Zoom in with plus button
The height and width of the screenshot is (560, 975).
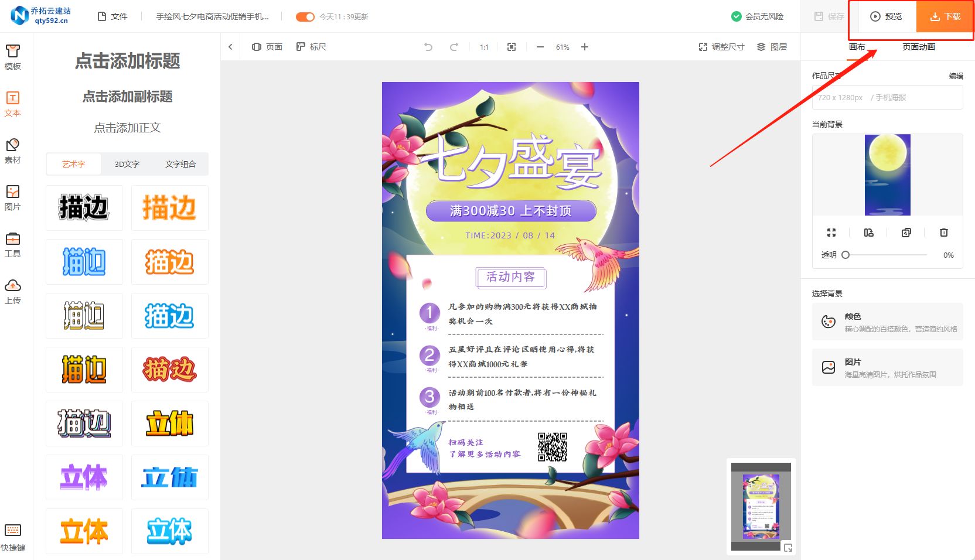coord(585,47)
